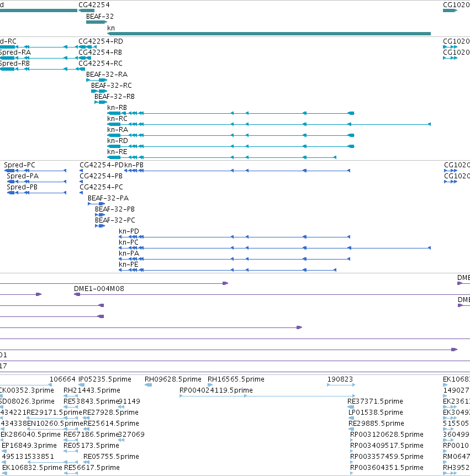
Task: Click BEAF-32-RC transcript label
Action: pos(112,86)
